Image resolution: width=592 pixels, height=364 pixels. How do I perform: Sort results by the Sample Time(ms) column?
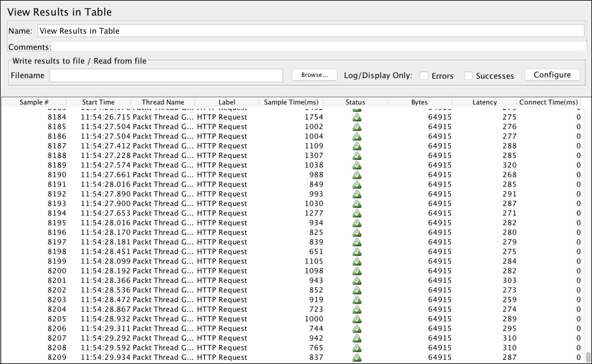pos(290,102)
